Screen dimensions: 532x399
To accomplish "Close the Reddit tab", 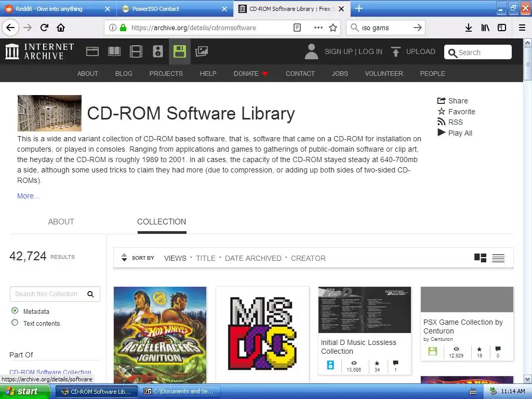I will tap(107, 9).
